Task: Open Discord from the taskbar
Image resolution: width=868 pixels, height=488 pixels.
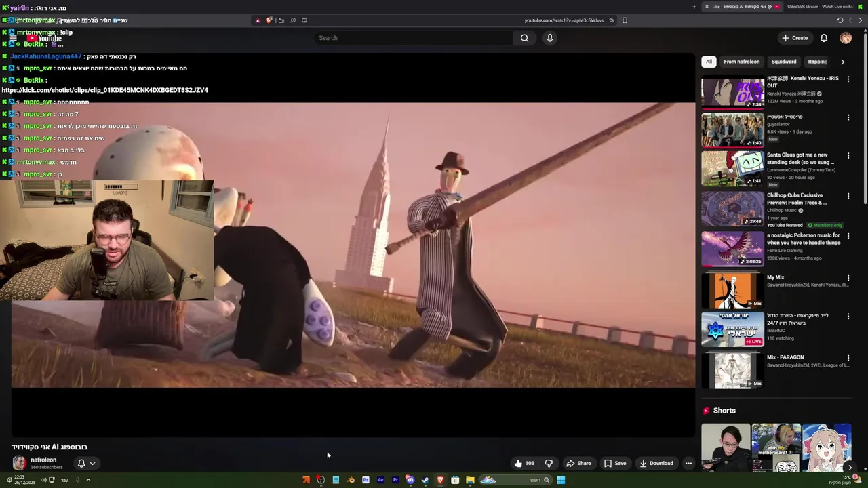Action: click(410, 480)
